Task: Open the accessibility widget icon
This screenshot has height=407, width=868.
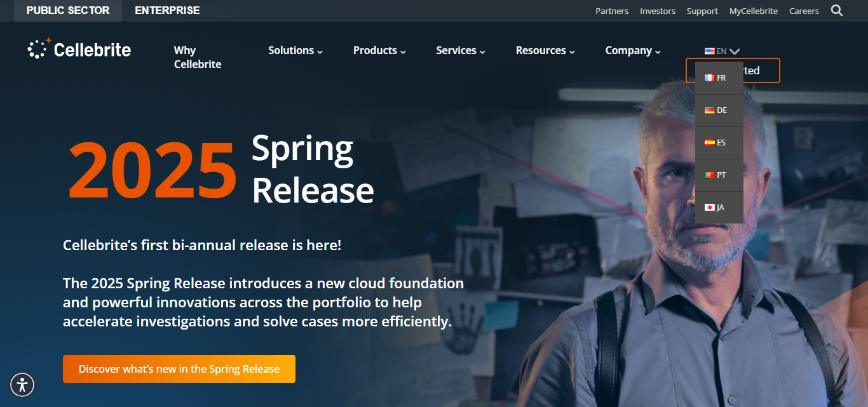Action: point(22,384)
